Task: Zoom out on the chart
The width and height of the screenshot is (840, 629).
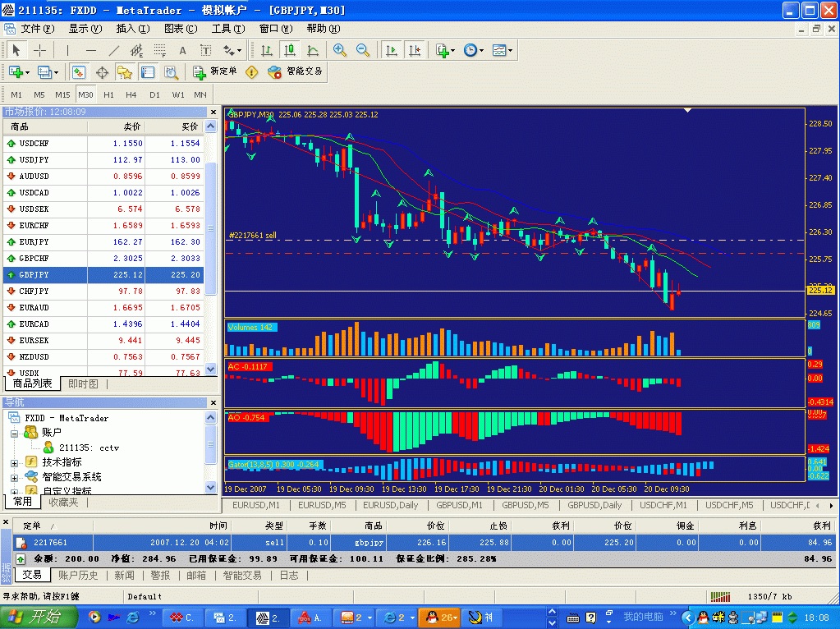Action: pyautogui.click(x=363, y=50)
